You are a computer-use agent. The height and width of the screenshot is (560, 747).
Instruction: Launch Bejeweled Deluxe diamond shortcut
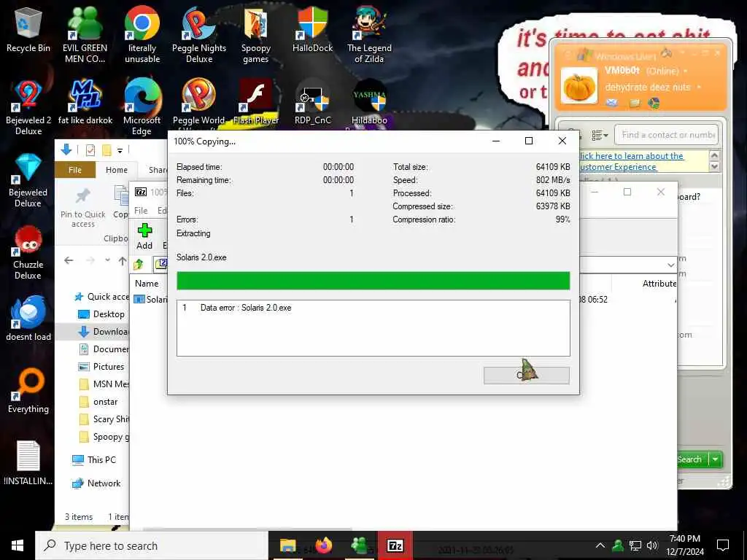point(28,180)
